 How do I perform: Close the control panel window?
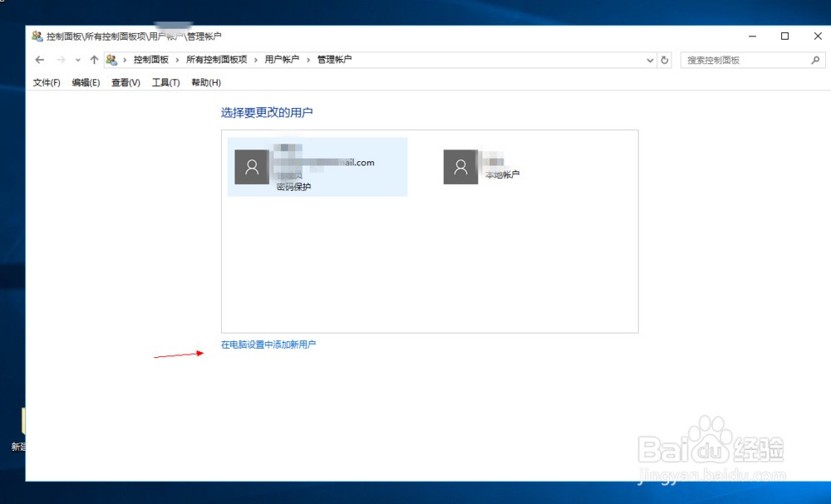[x=817, y=36]
